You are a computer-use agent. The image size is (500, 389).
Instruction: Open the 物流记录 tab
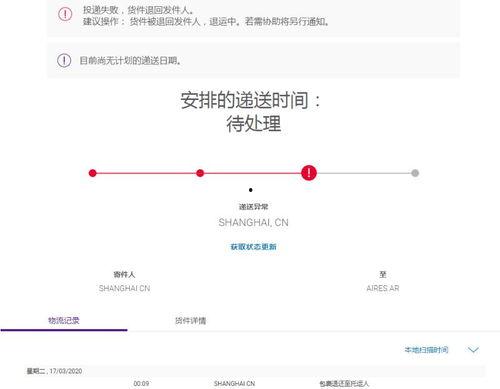point(64,321)
